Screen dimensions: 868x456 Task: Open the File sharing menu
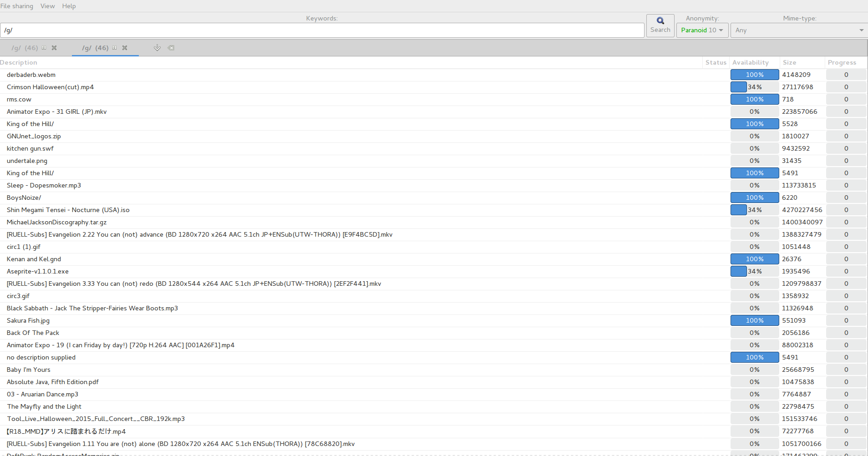pos(17,6)
